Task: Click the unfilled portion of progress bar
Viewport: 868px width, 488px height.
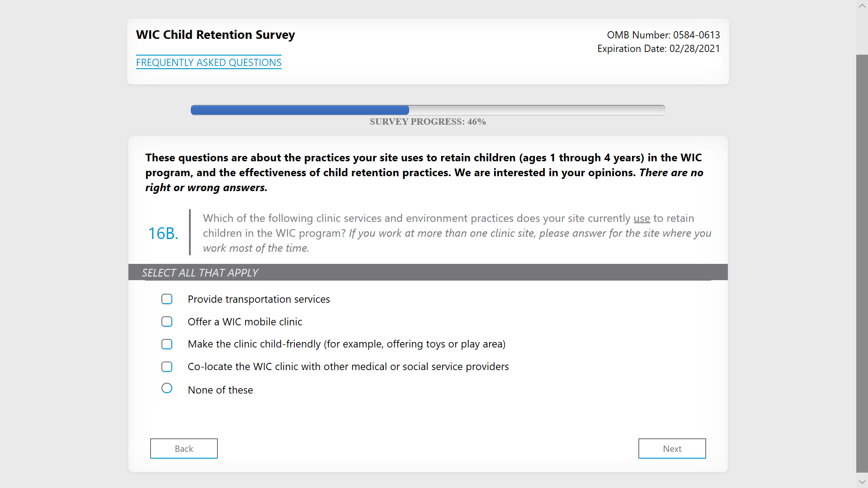Action: coord(537,110)
